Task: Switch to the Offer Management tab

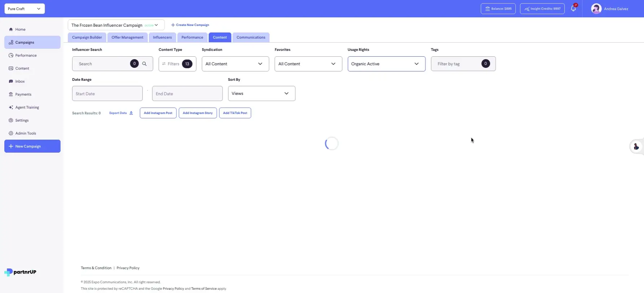Action: [x=127, y=38]
